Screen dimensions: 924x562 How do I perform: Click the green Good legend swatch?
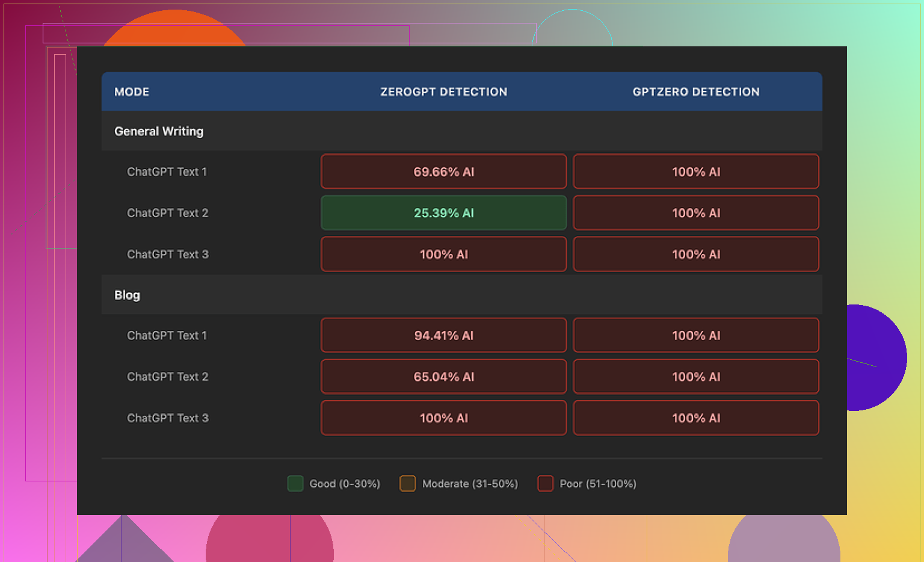coord(295,484)
